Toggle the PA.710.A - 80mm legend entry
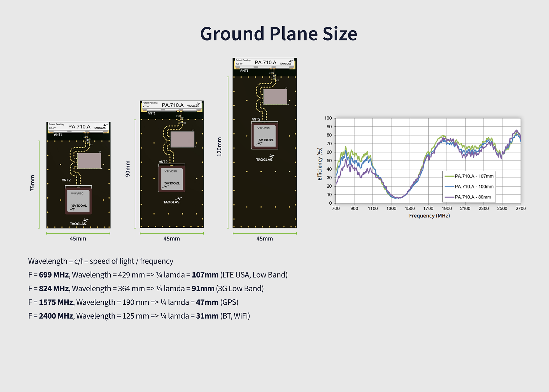549x392 pixels. tap(473, 197)
